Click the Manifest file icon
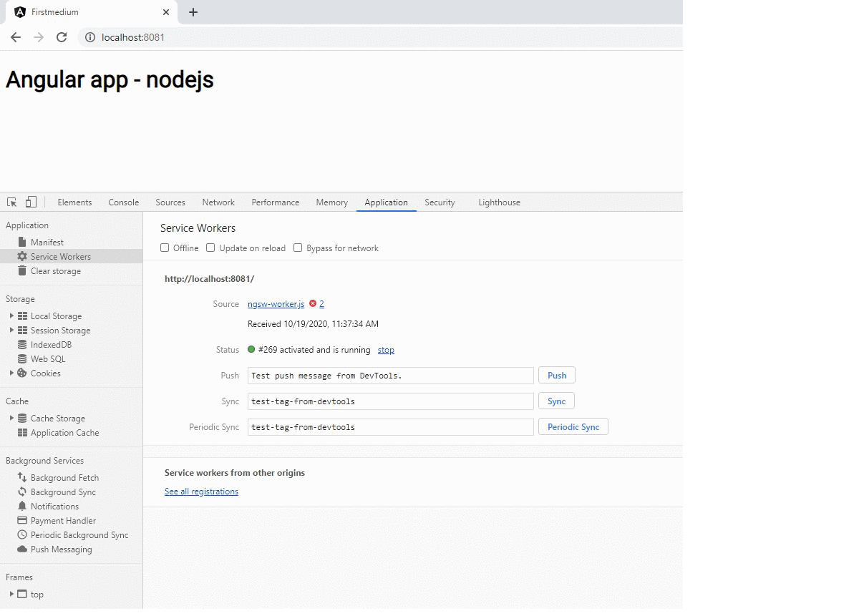This screenshot has width=859, height=616. point(22,243)
